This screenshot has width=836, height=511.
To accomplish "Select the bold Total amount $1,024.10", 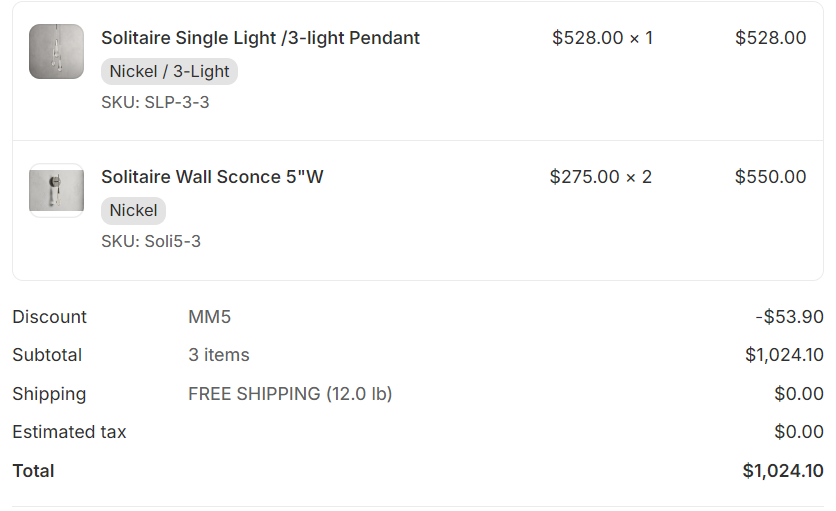I will pos(783,471).
